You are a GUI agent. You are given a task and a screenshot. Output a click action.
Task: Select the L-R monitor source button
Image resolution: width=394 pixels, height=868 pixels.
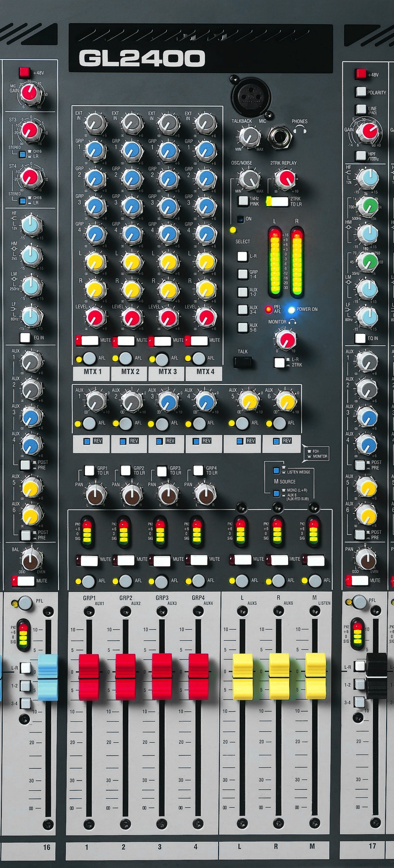click(243, 256)
